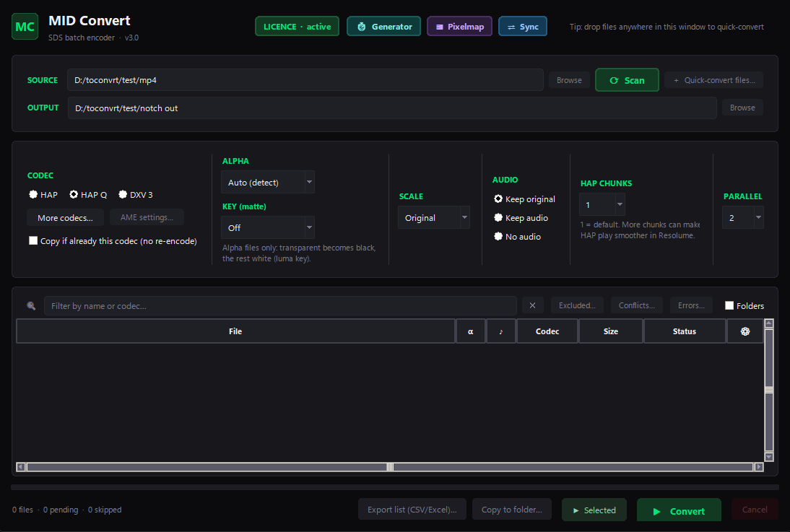The width and height of the screenshot is (790, 532).
Task: Click the conversion progress bar
Action: [395, 487]
